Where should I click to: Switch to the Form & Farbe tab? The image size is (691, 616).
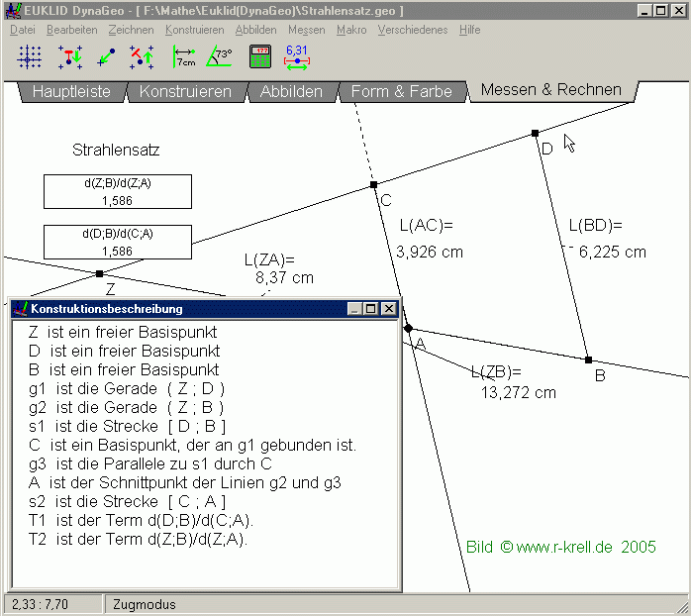[401, 92]
